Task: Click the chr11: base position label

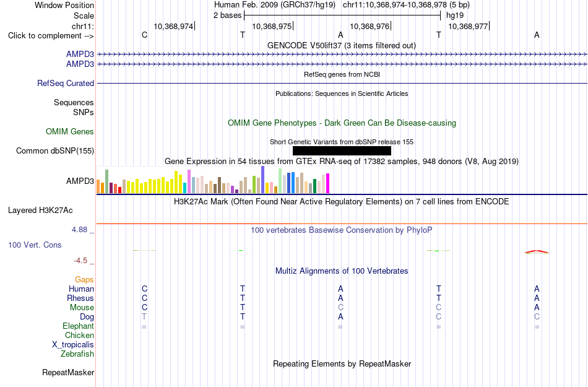Action: point(83,26)
